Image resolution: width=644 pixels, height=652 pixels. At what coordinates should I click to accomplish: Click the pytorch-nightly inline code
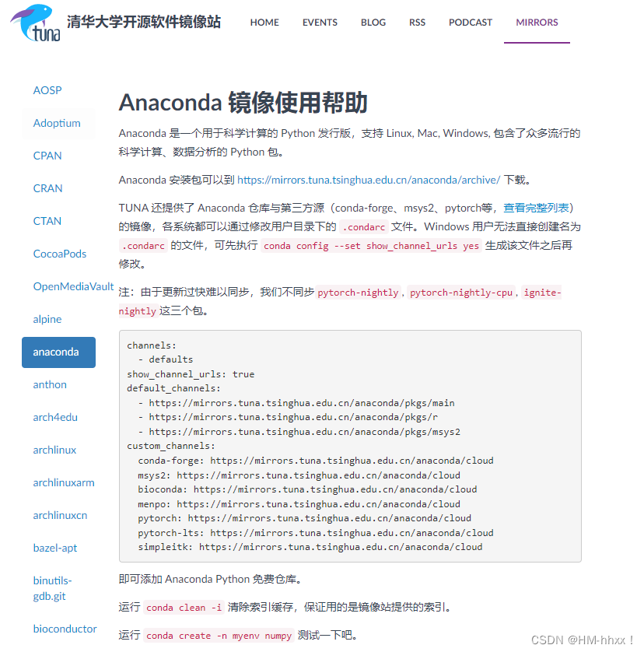[x=358, y=293]
